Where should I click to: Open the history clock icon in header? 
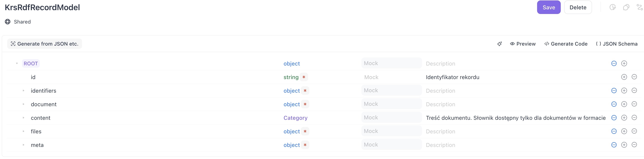[x=613, y=7]
